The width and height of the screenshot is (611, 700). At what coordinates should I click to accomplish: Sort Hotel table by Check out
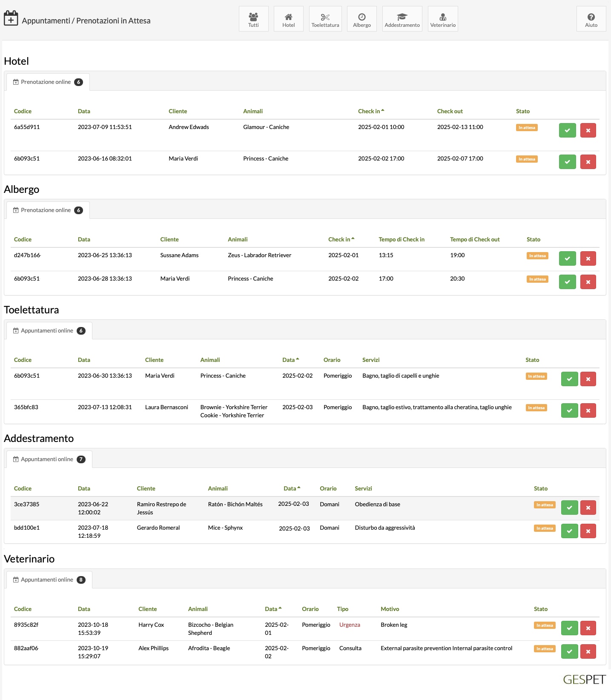(450, 111)
